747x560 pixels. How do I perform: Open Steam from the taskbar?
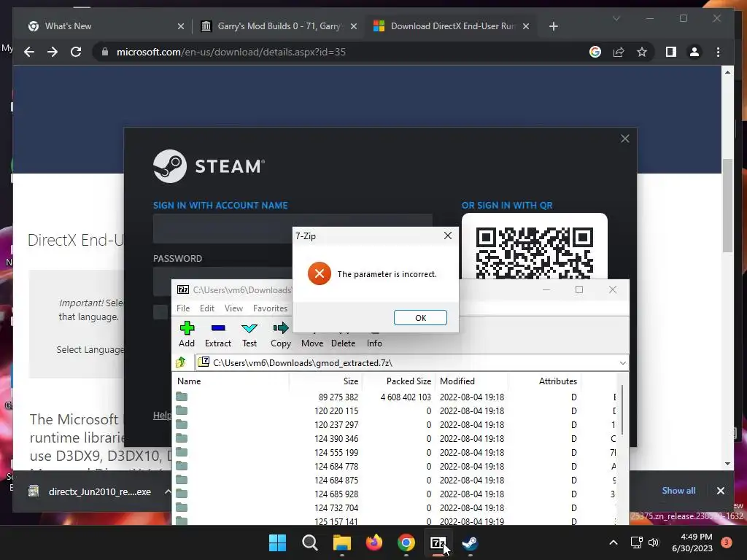pos(471,542)
